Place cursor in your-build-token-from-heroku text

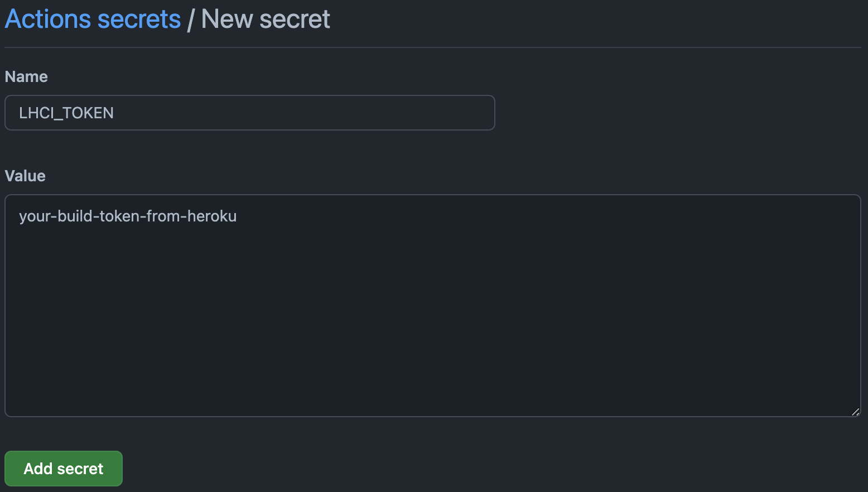click(128, 216)
